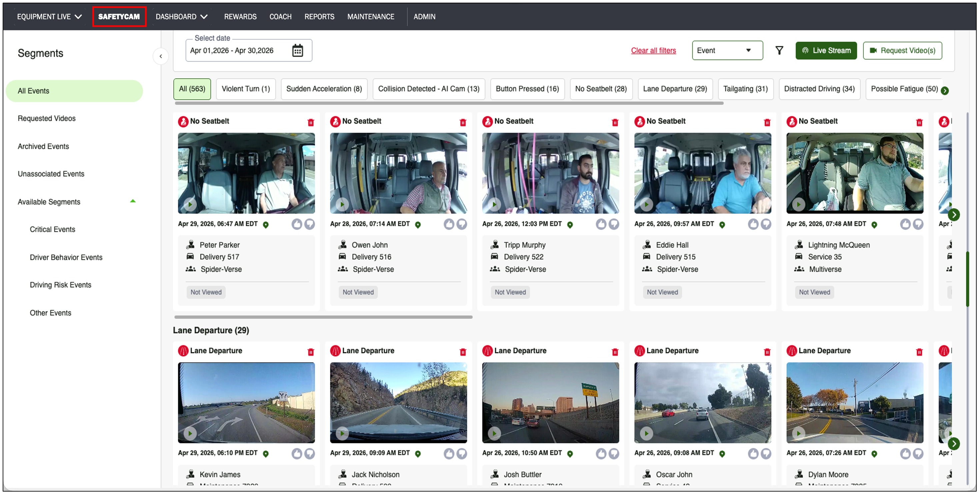Play Kevin James's Lane Departure video
This screenshot has height=495, width=980.
[190, 433]
